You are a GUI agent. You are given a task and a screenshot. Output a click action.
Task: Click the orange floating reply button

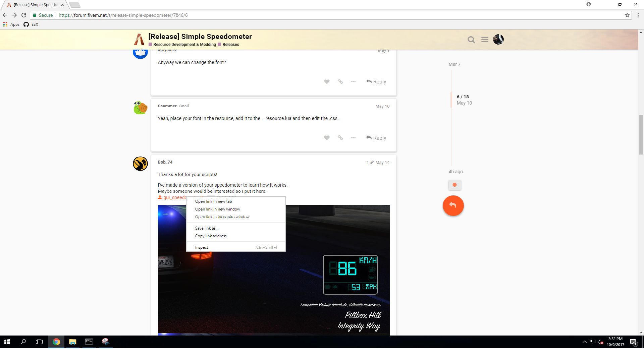(453, 205)
